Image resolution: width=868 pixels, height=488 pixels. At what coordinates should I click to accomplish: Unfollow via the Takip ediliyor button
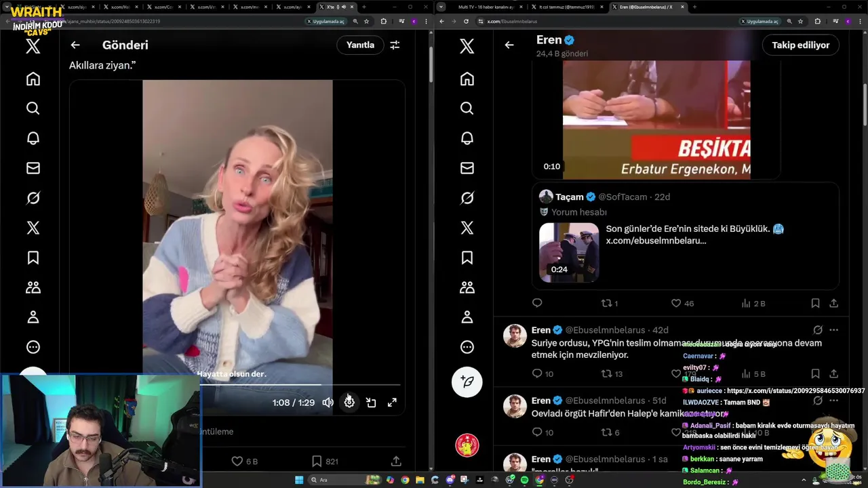pyautogui.click(x=801, y=45)
